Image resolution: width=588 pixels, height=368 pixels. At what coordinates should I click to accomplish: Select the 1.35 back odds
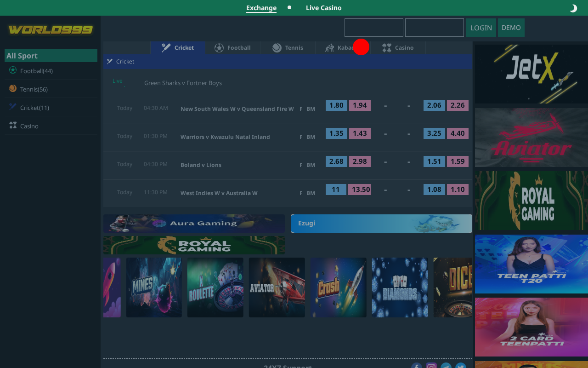(x=336, y=133)
